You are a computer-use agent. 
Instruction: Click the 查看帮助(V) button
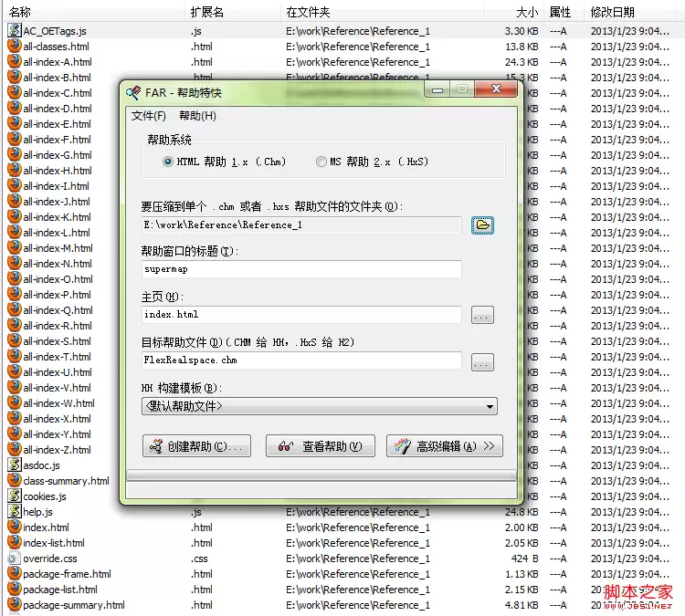point(321,446)
